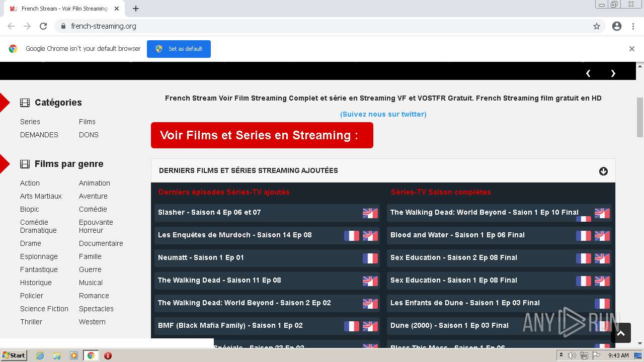The height and width of the screenshot is (362, 644).
Task: Go to previous slide arrow
Action: tap(588, 73)
